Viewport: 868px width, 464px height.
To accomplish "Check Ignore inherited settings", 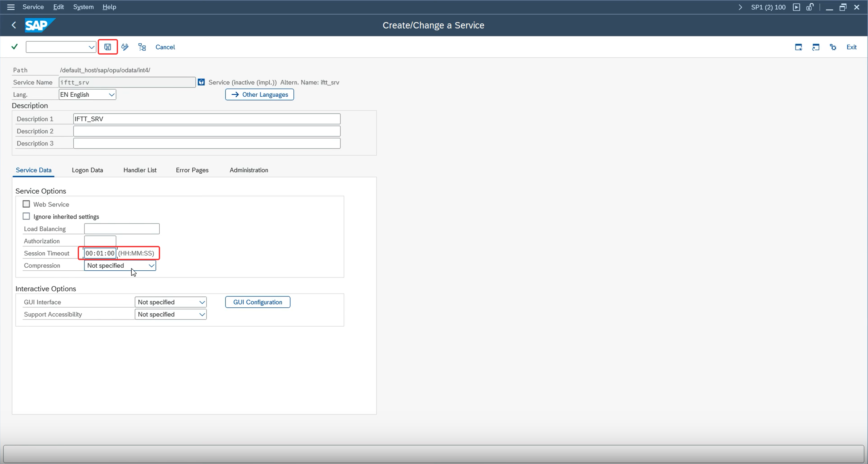I will [x=26, y=216].
